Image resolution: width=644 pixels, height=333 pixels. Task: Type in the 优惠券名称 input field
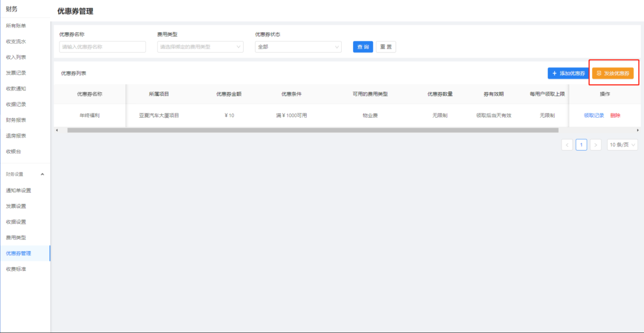click(x=102, y=47)
